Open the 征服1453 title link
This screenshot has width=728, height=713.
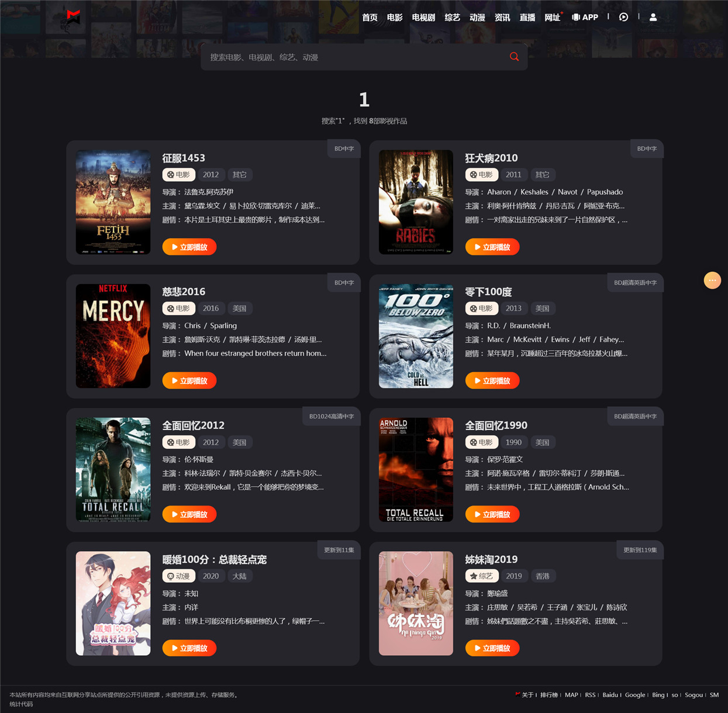pyautogui.click(x=184, y=158)
